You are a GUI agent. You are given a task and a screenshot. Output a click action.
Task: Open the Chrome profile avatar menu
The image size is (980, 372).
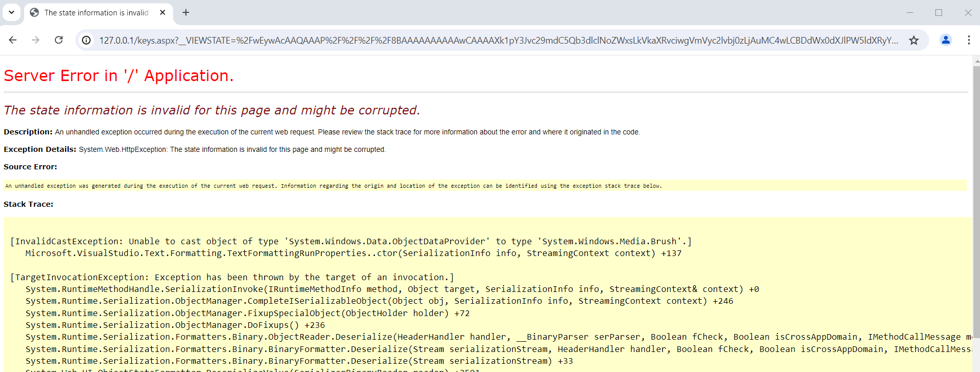click(946, 40)
